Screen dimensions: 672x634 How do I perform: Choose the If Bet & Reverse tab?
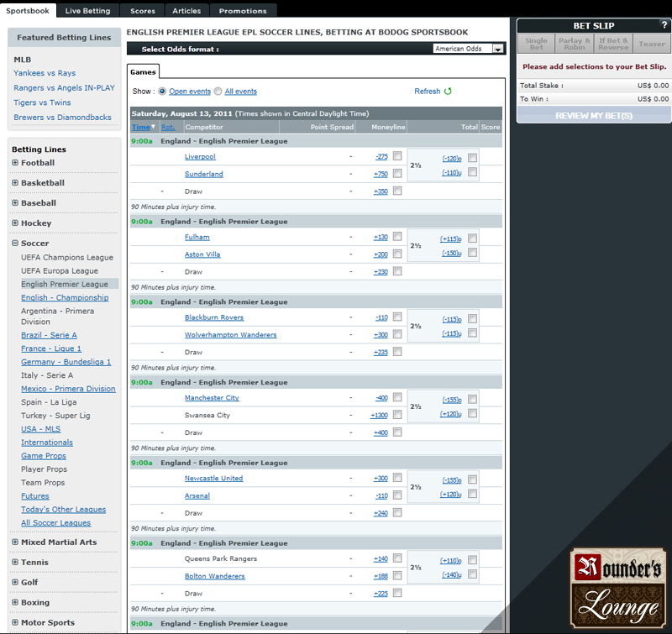point(613,44)
